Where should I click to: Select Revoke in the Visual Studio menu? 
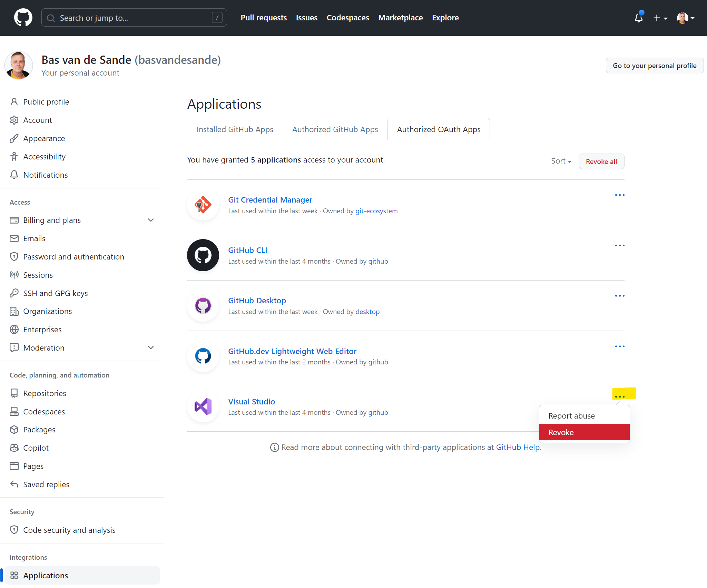584,432
